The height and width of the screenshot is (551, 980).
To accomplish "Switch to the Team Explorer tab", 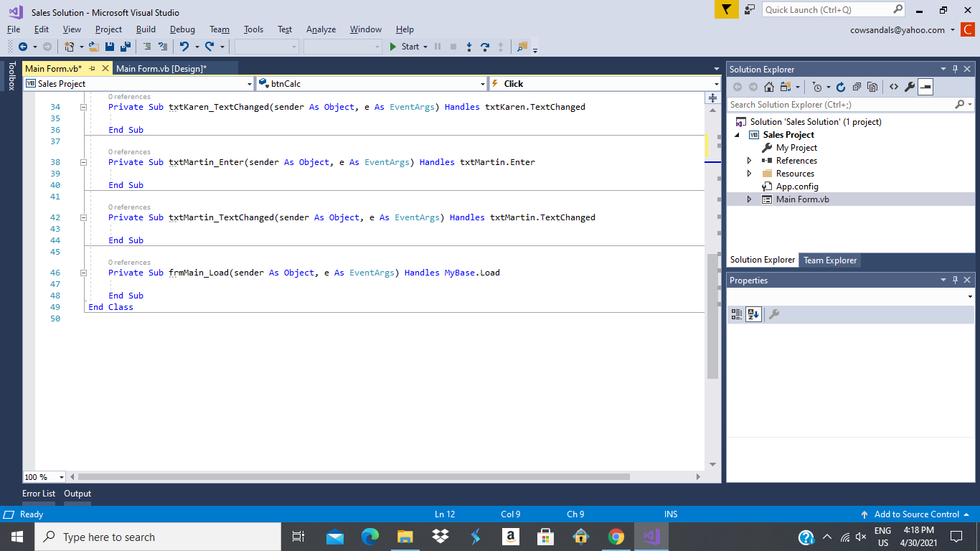I will 830,260.
